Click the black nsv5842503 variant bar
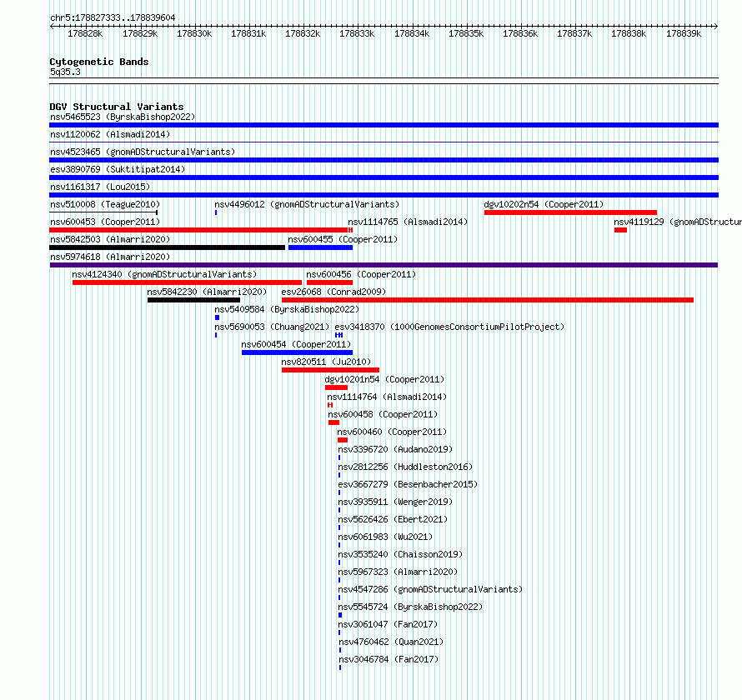Viewport: 742px width, 700px height. tap(168, 247)
